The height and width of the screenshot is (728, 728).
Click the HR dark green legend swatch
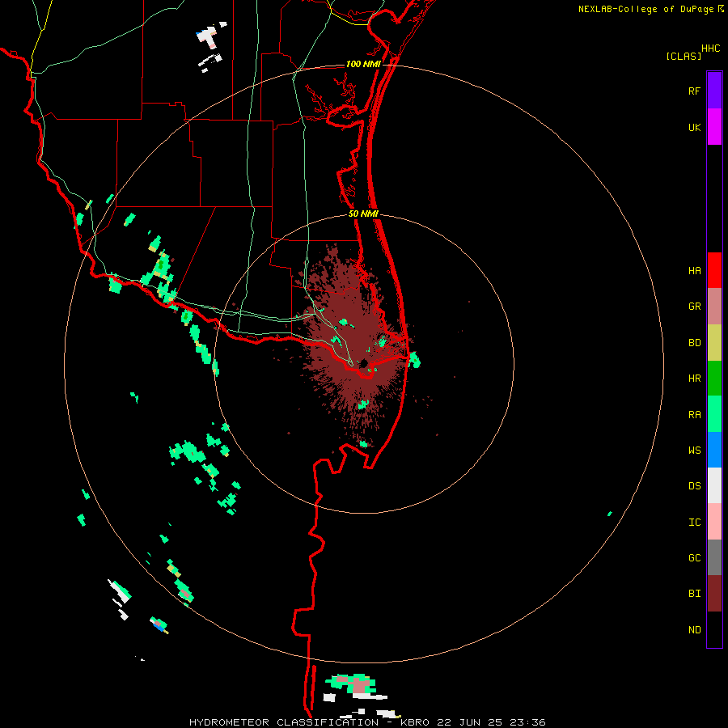(x=714, y=379)
